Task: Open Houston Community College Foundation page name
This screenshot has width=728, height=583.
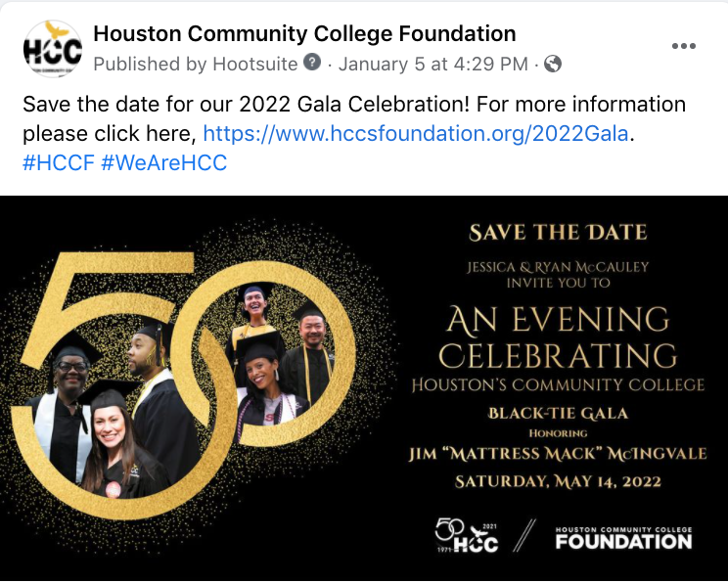Action: [x=304, y=34]
